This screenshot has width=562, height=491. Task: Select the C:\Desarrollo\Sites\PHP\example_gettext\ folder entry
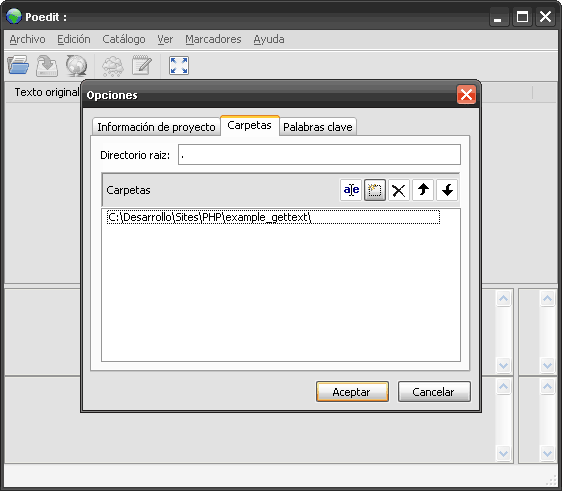tap(273, 217)
